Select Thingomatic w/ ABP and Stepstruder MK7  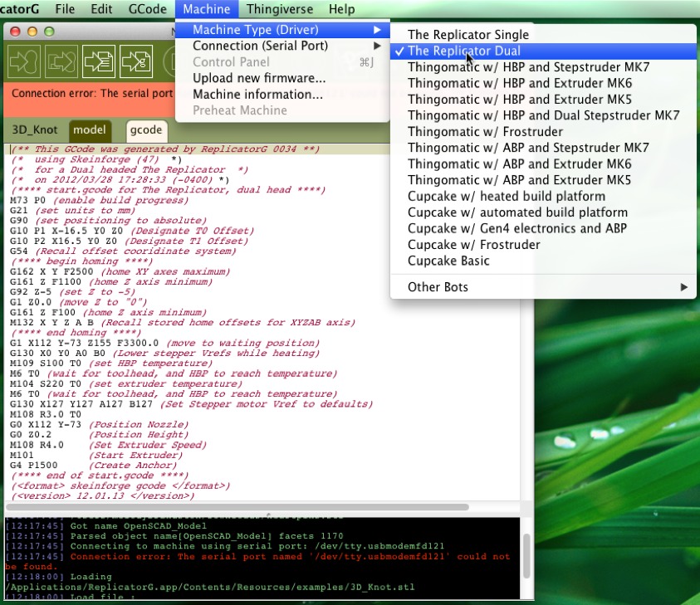pos(543,148)
